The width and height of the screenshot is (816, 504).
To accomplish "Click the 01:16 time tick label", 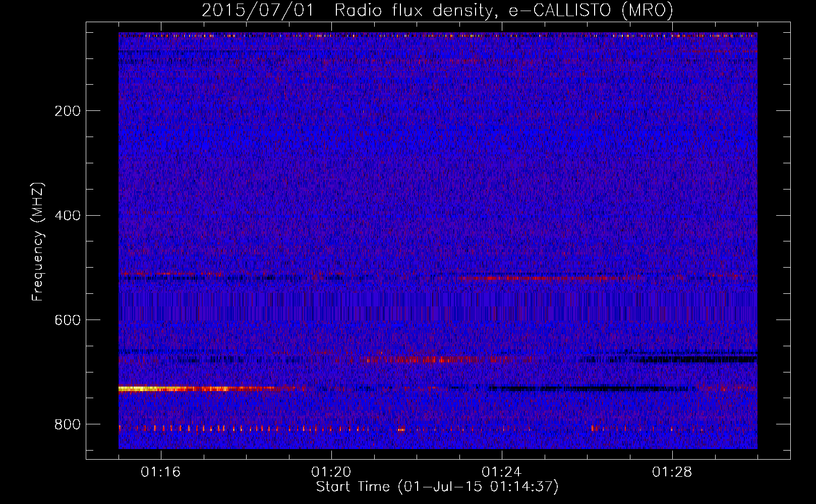I will click(x=161, y=472).
